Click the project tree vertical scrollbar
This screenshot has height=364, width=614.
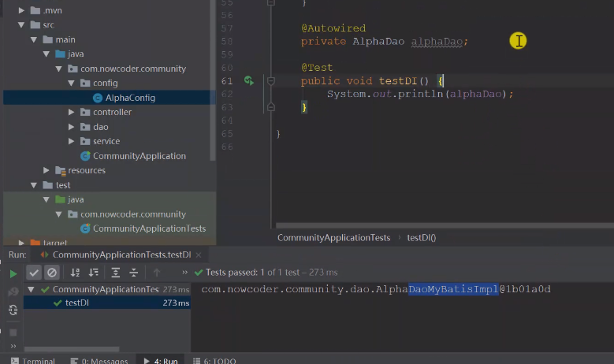click(x=213, y=80)
